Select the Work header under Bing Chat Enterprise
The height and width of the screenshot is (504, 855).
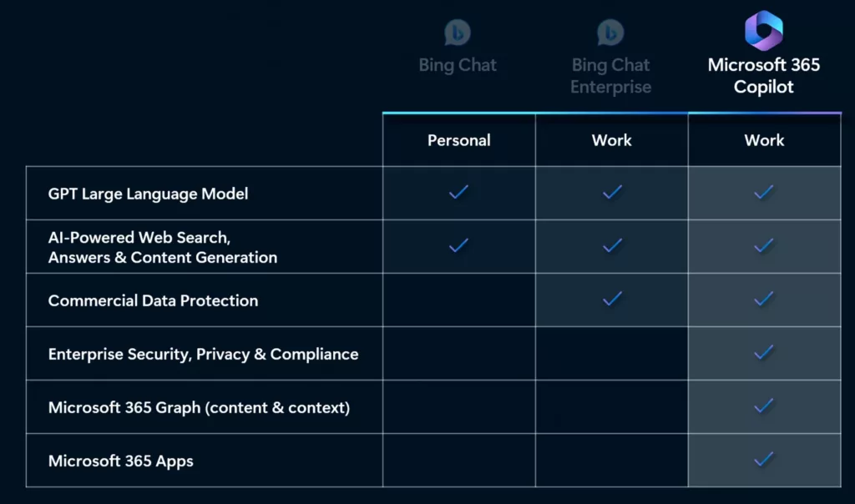tap(612, 140)
